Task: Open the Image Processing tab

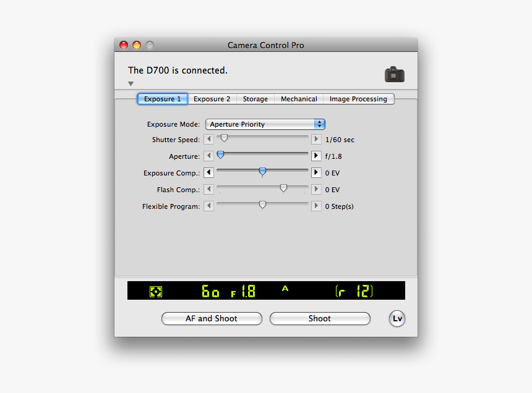Action: tap(358, 99)
